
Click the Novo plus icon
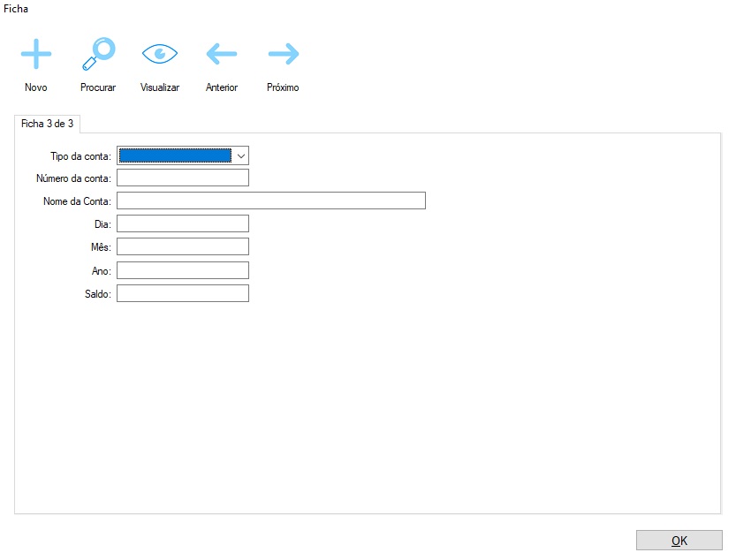[36, 54]
